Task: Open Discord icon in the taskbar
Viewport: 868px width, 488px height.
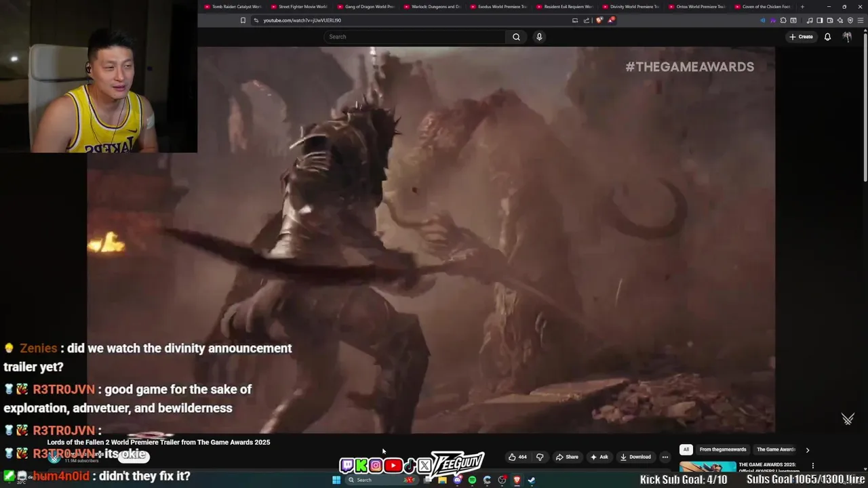Action: pos(457,480)
